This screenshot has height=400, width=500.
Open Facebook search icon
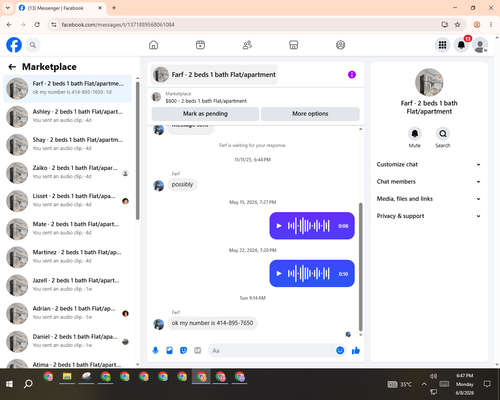[x=33, y=45]
